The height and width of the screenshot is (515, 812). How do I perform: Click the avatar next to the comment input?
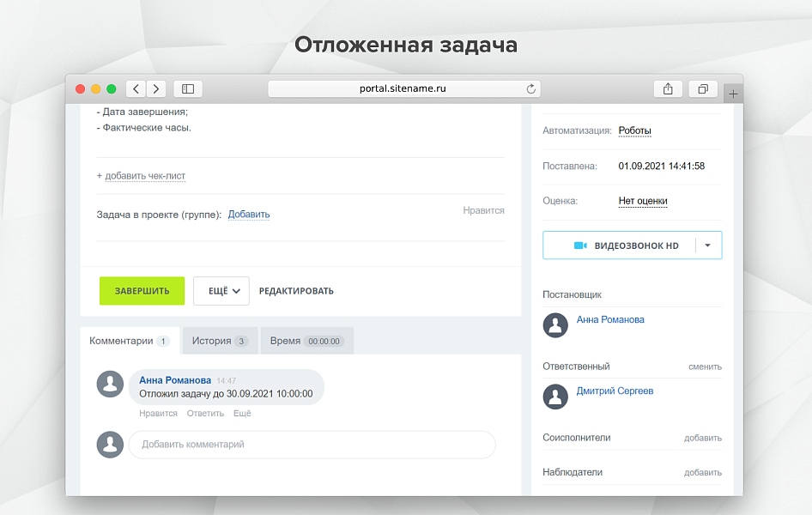coord(110,445)
